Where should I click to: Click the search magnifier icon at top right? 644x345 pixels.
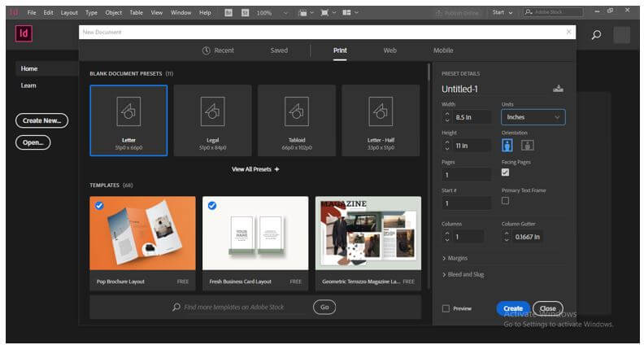point(596,35)
